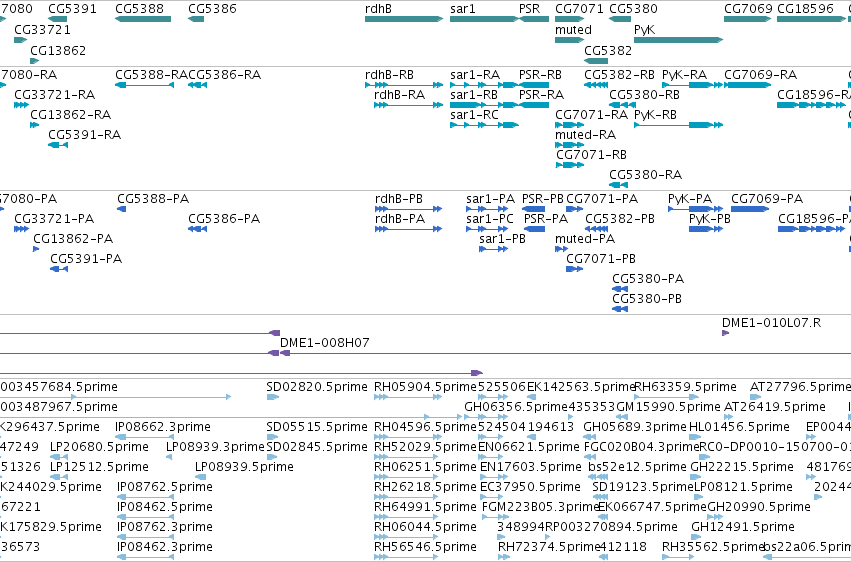Select the CG13862 gene label

coord(58,50)
